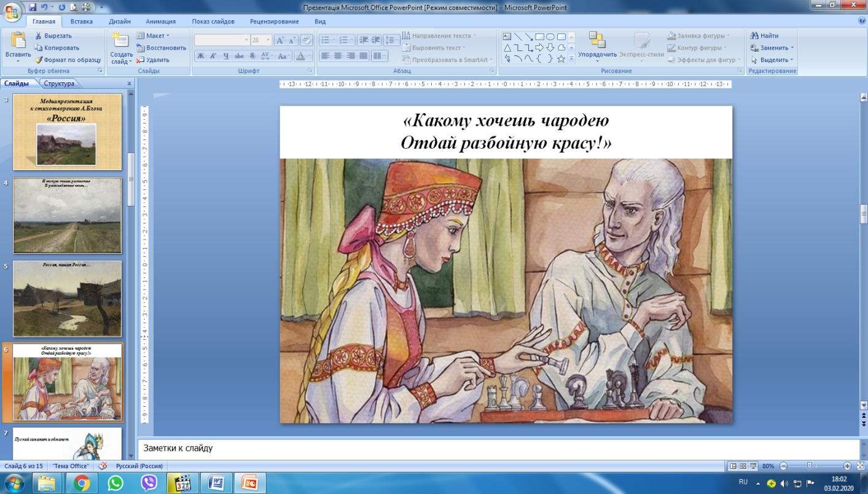Open character spacing AV dropdown

pos(267,56)
